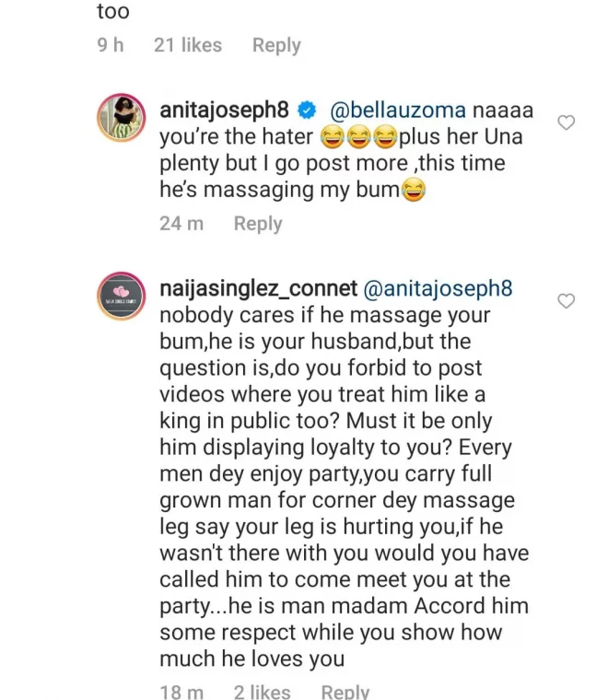This screenshot has width=608, height=700.
Task: View who gave the 21 likes
Action: pos(188,45)
